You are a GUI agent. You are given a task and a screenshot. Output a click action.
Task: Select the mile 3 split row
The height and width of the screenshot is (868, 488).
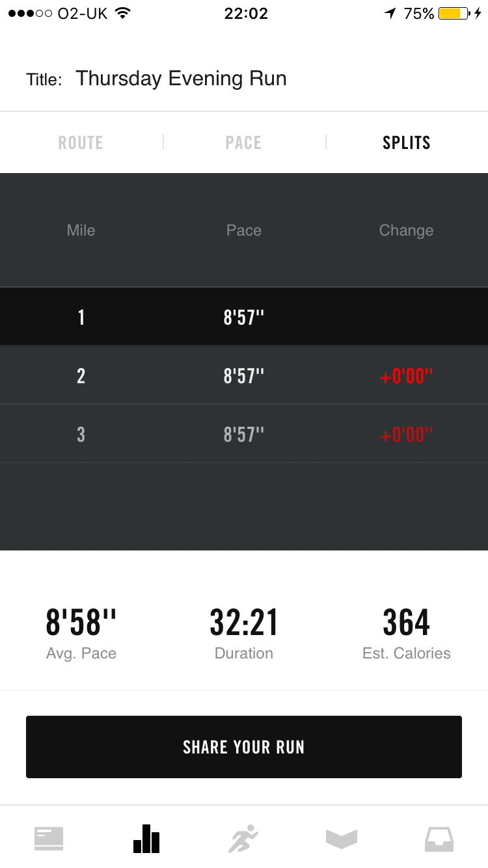coord(244,434)
